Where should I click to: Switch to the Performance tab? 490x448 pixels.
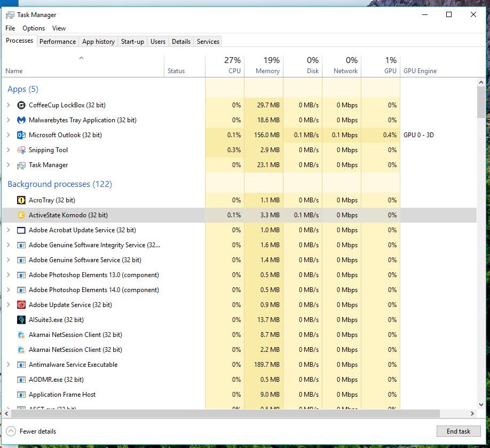tap(58, 42)
